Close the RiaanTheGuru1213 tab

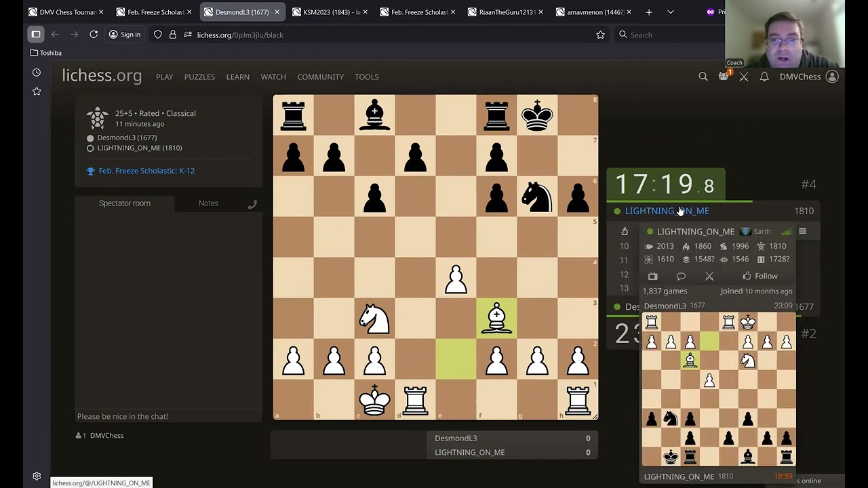[540, 12]
